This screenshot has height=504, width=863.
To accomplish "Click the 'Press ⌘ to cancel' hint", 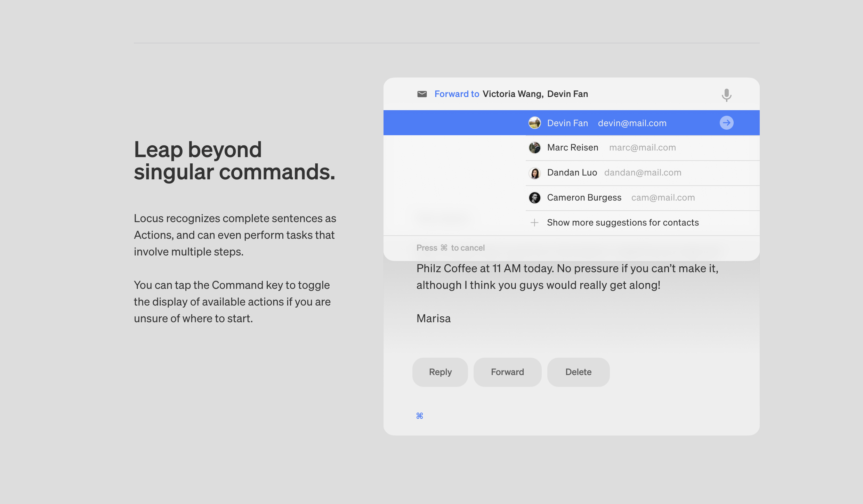I will coord(450,248).
